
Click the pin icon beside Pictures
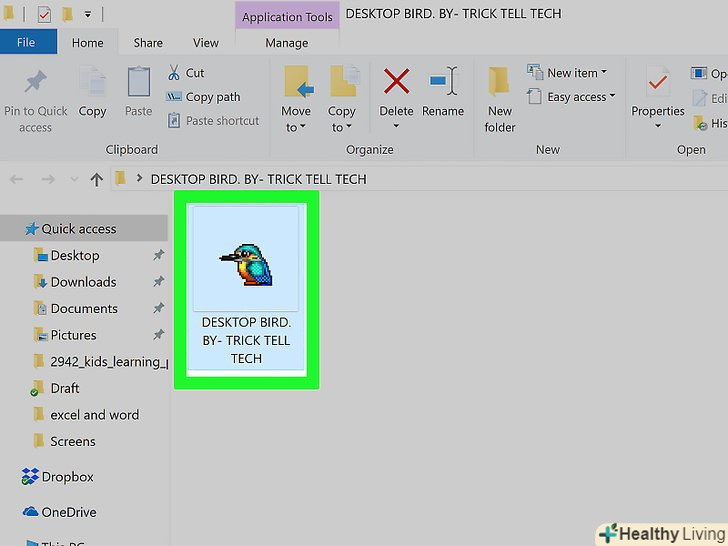tap(159, 334)
